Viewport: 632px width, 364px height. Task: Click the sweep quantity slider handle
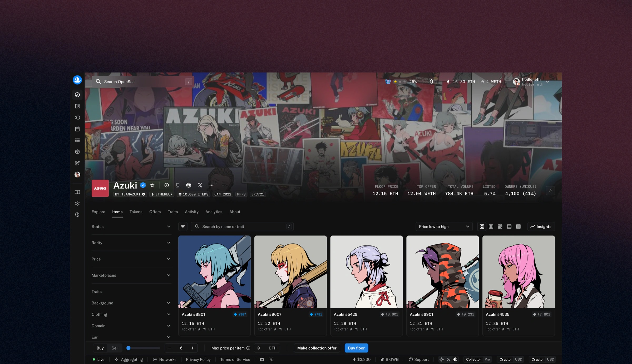coord(128,348)
